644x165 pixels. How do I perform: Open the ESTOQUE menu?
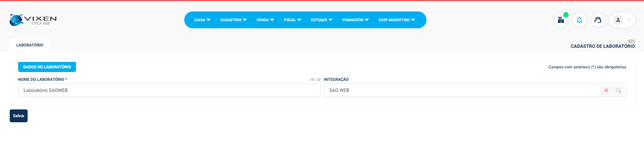(x=321, y=20)
